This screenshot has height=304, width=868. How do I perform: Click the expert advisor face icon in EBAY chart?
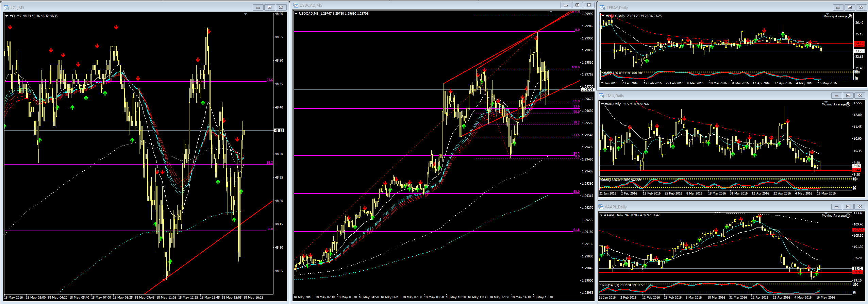[850, 16]
